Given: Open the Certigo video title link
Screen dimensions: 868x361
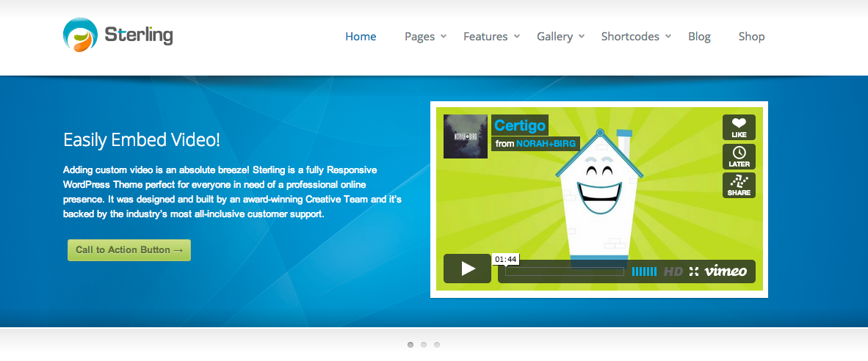Looking at the screenshot, I should pyautogui.click(x=520, y=125).
